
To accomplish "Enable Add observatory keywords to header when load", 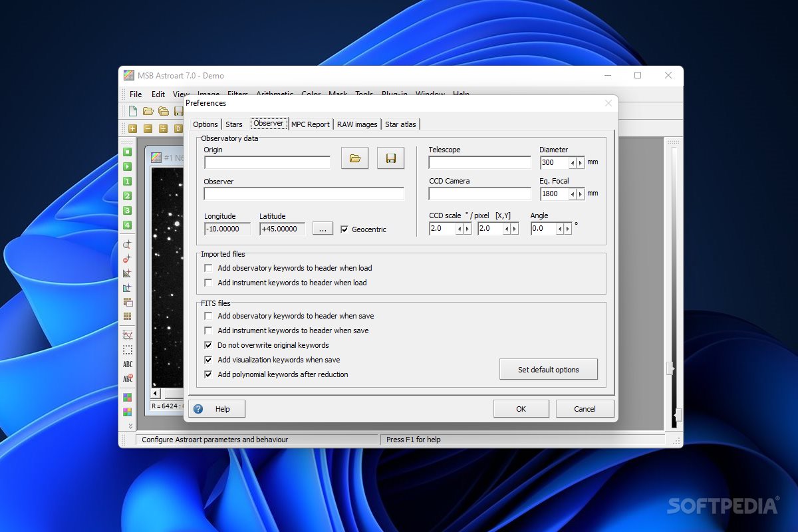I will [x=208, y=268].
